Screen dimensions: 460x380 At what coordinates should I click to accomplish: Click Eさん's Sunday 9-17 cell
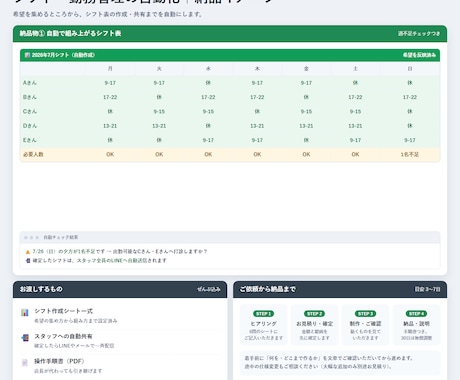[410, 140]
